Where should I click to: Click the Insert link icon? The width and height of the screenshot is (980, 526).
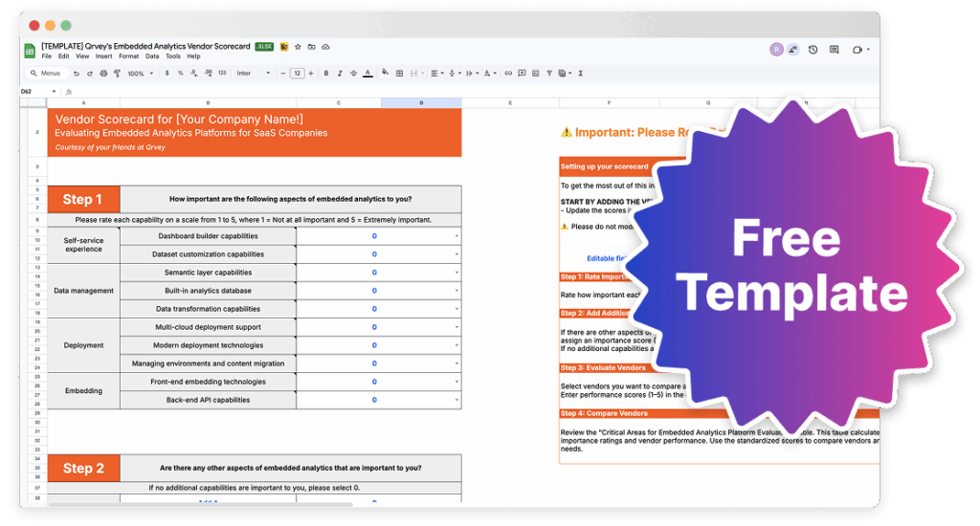pyautogui.click(x=508, y=74)
